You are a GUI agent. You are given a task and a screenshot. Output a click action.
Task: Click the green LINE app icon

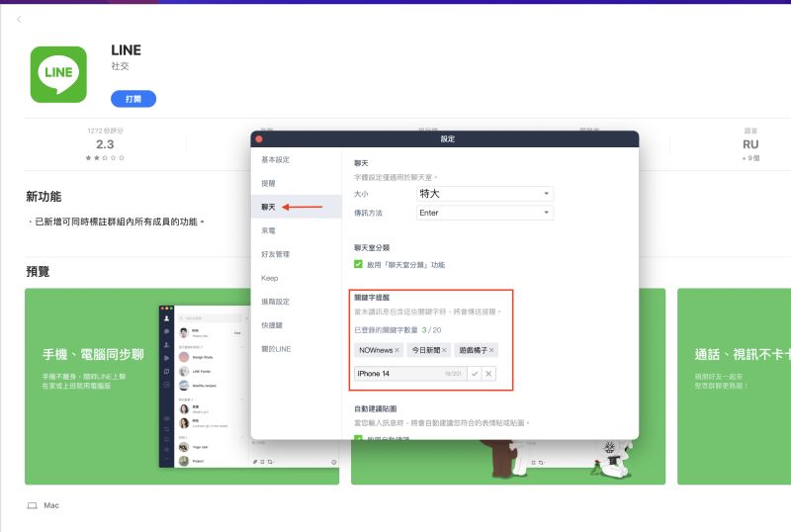point(58,75)
